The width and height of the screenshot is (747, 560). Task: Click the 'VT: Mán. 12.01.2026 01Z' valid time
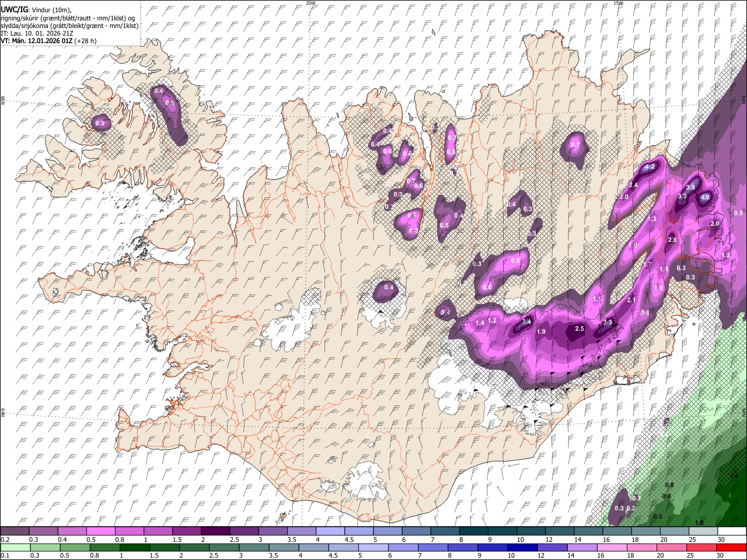pyautogui.click(x=36, y=41)
